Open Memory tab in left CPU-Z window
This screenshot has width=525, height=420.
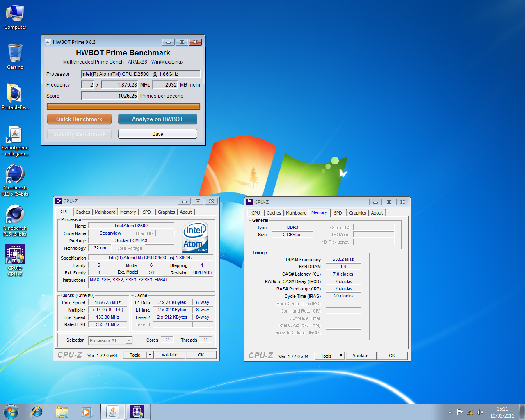tap(128, 212)
